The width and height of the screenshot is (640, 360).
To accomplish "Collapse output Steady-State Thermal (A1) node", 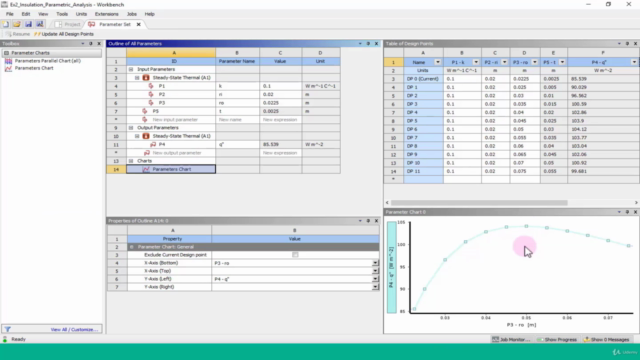I will click(137, 136).
